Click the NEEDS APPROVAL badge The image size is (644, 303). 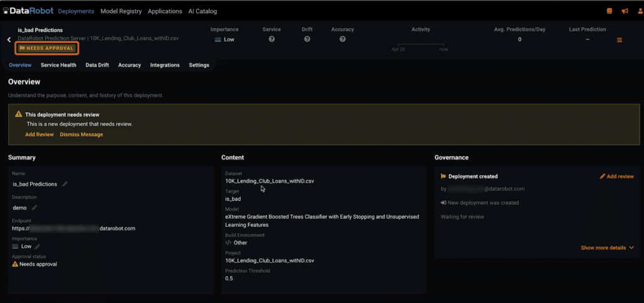coord(47,49)
